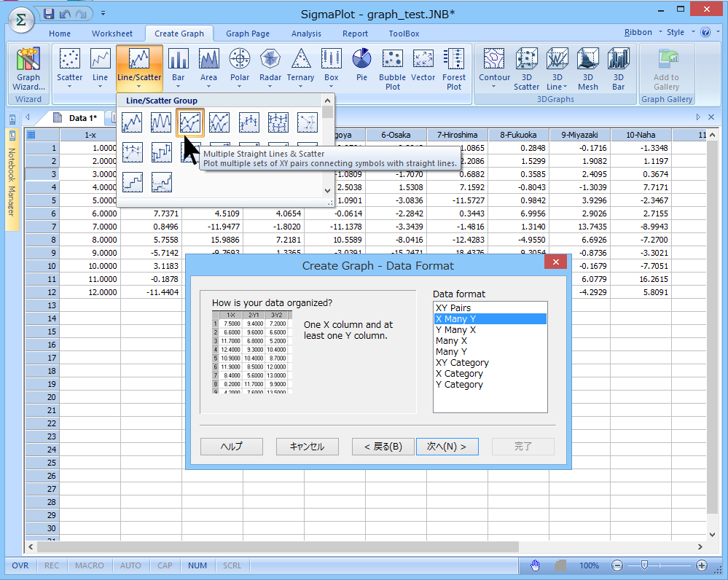Screen dimensions: 728x580
Task: Switch to the Worksheet ribbon tab
Action: (112, 34)
